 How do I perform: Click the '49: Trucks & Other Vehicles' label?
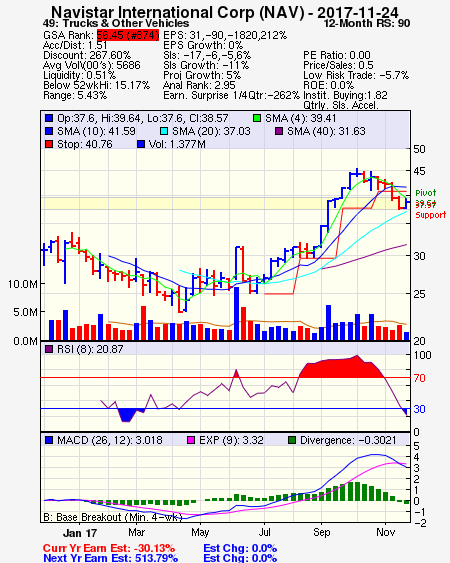coord(116,23)
